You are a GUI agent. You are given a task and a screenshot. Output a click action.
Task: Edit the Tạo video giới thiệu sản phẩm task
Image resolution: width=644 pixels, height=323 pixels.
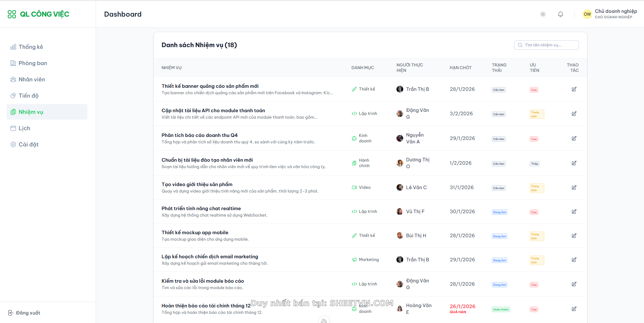574,187
